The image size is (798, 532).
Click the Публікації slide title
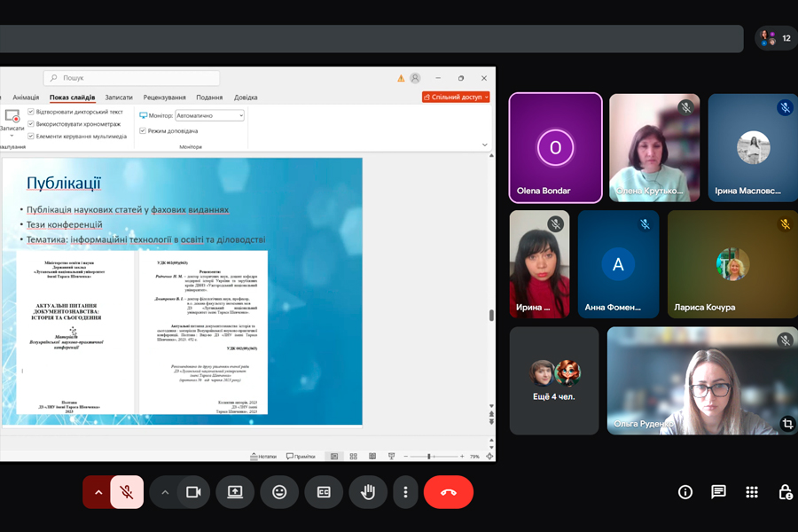[64, 183]
